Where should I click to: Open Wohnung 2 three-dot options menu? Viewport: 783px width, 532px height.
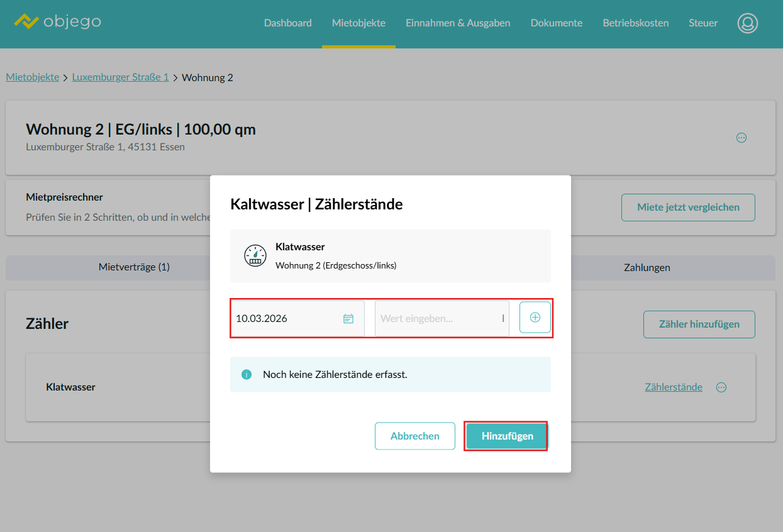[741, 138]
